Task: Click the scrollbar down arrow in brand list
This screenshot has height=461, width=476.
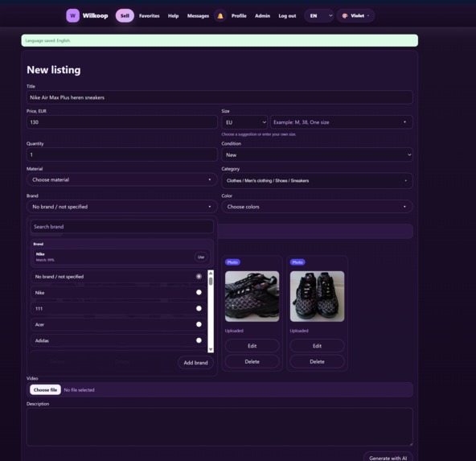Action: 211,349
